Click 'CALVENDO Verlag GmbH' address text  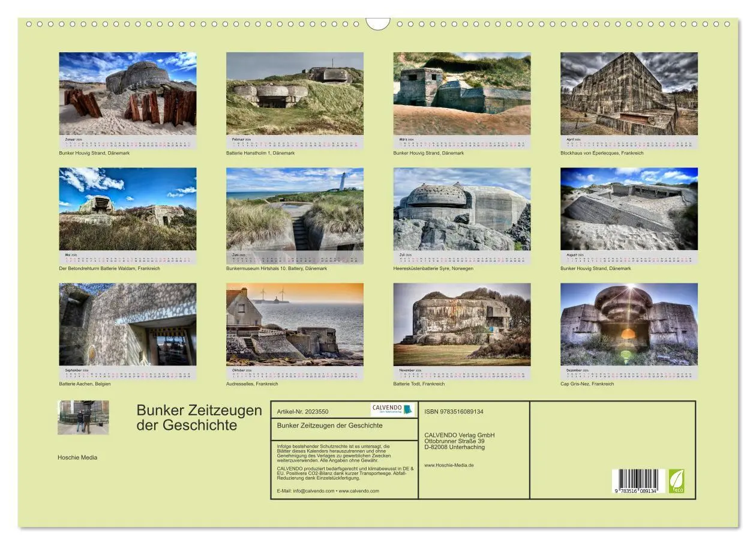tap(460, 435)
